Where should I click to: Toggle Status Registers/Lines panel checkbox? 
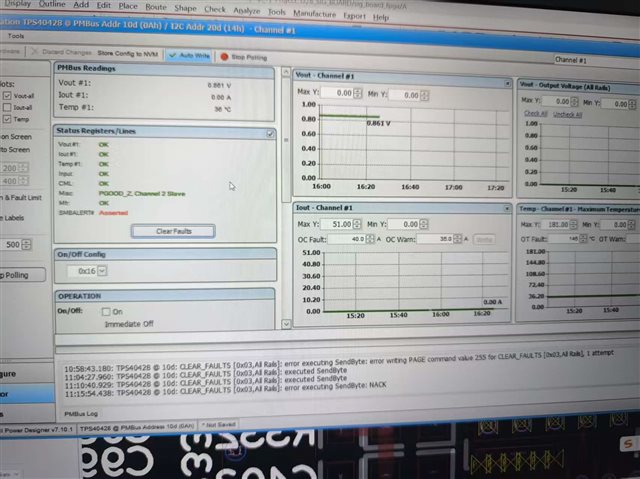tap(270, 133)
